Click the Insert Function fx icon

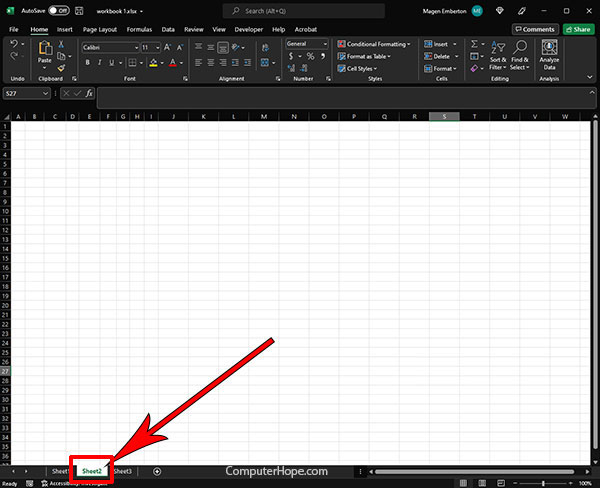89,93
